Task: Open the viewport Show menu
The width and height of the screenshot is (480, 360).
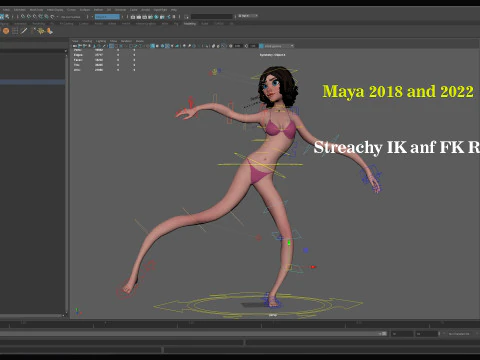Action: click(113, 41)
